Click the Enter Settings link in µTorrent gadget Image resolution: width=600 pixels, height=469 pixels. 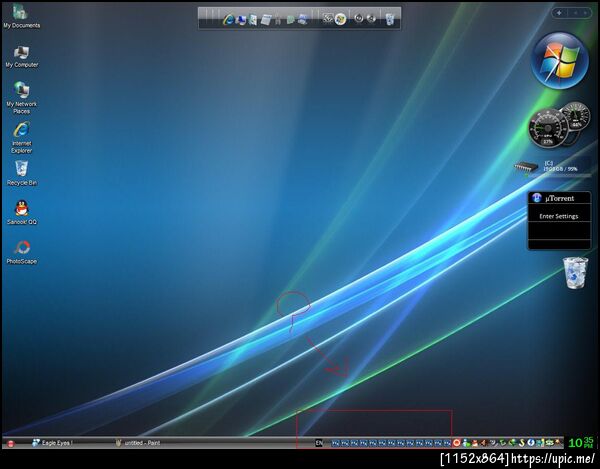[559, 216]
